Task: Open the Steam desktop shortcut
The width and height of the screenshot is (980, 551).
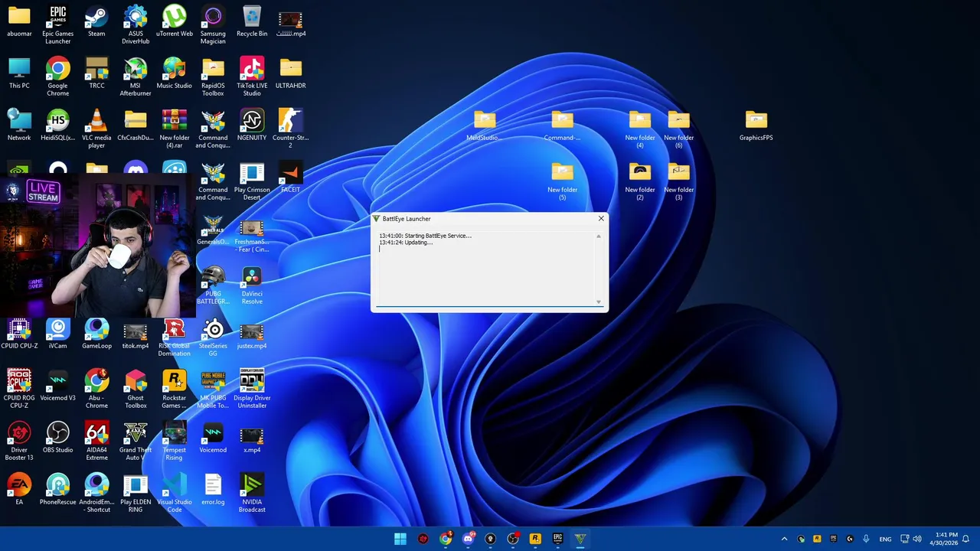Action: click(96, 21)
